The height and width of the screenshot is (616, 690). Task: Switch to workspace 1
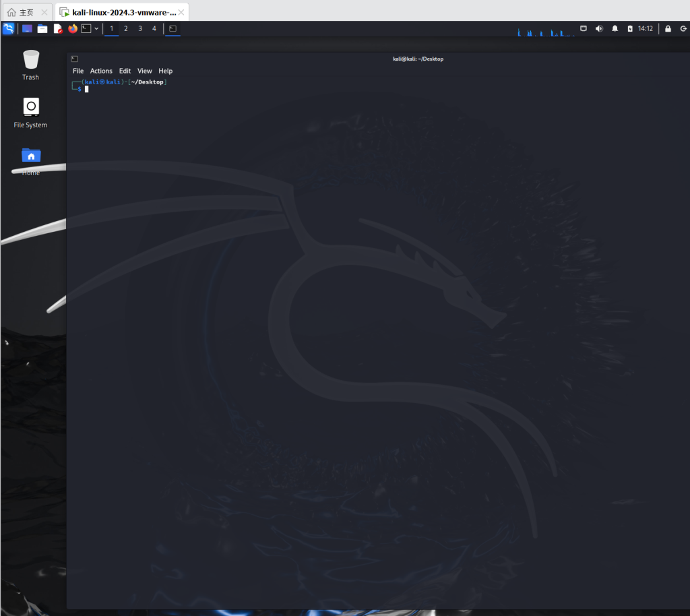pos(112,28)
